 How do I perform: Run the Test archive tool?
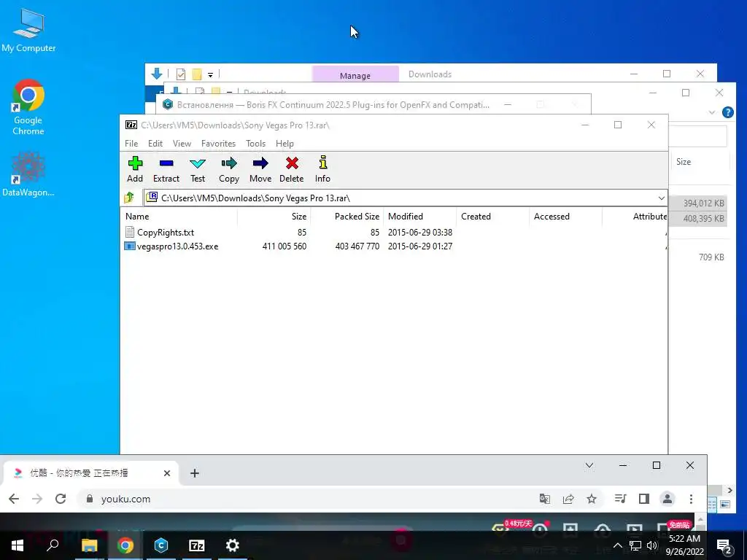click(197, 169)
